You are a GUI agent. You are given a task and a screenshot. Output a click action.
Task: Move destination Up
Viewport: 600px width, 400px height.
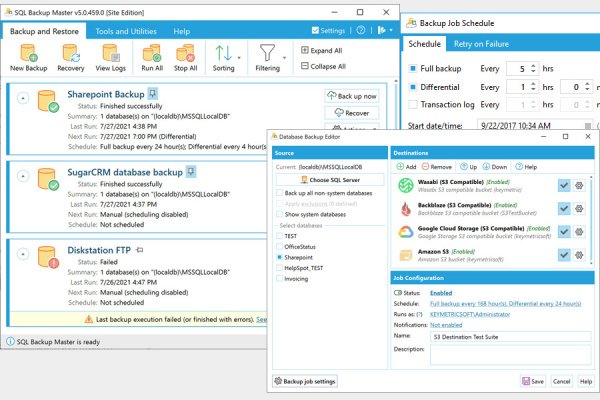pos(468,167)
